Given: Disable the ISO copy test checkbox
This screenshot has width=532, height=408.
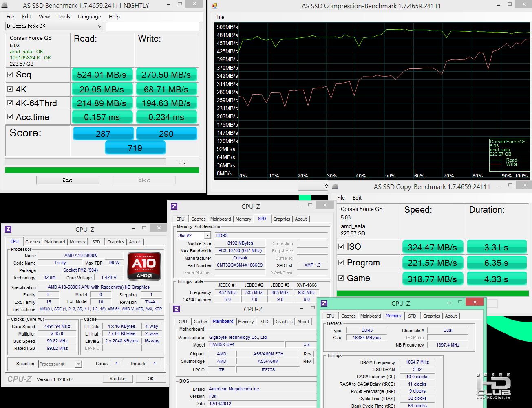Looking at the screenshot, I should pyautogui.click(x=341, y=246).
